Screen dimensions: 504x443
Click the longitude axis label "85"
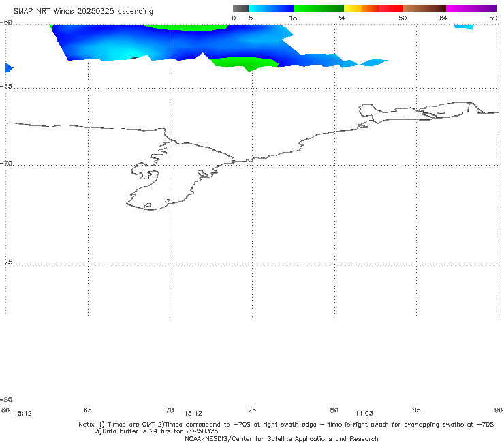[x=416, y=410]
